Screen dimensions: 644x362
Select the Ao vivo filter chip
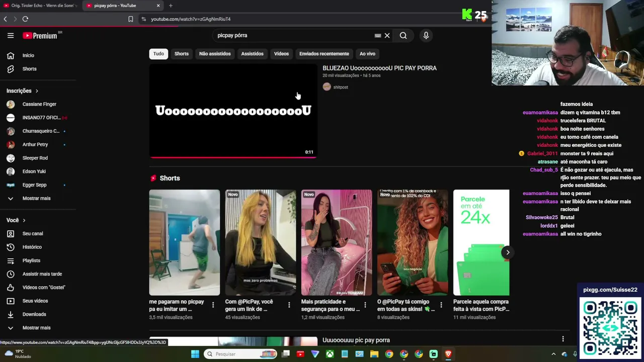click(x=367, y=54)
